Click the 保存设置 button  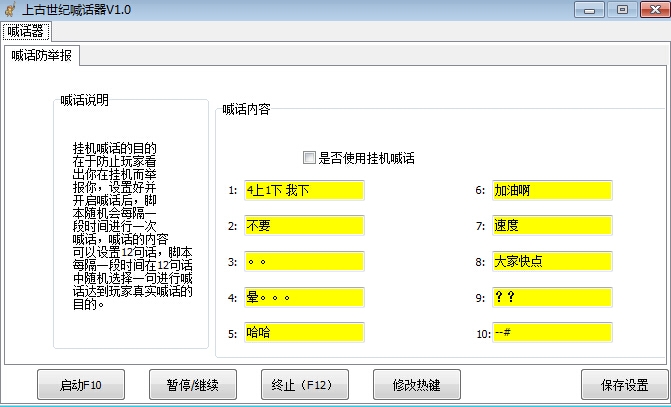coord(625,385)
